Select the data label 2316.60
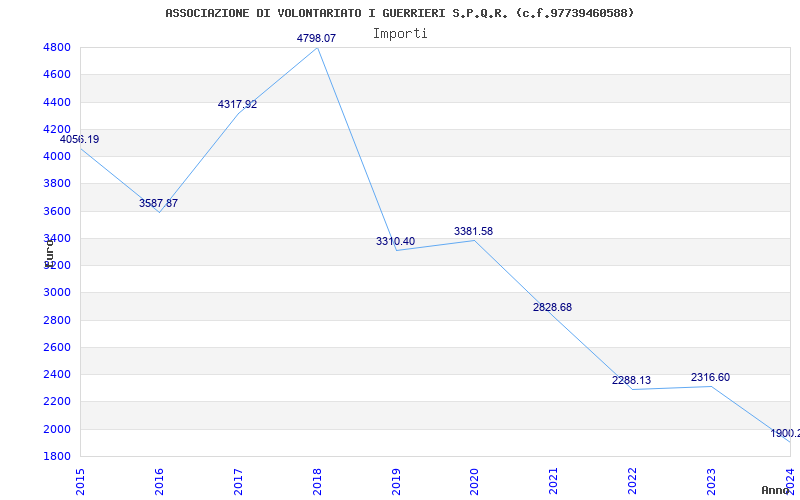Image resolution: width=800 pixels, height=500 pixels. pos(710,378)
